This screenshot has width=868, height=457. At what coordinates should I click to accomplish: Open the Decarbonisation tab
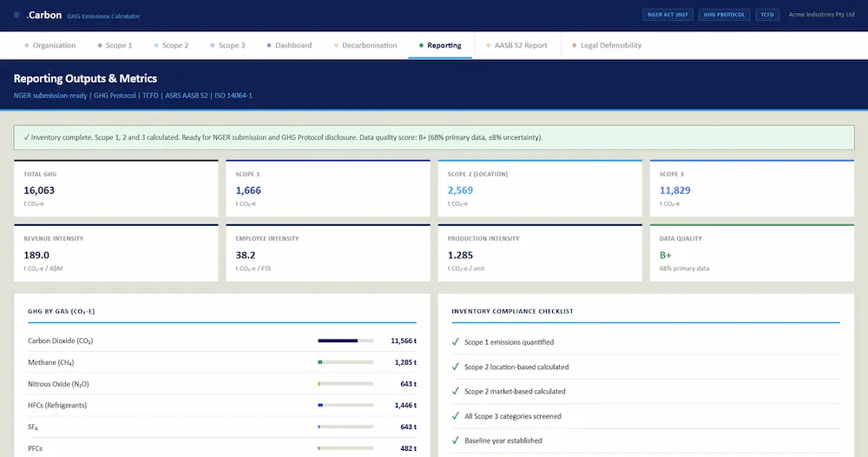365,45
